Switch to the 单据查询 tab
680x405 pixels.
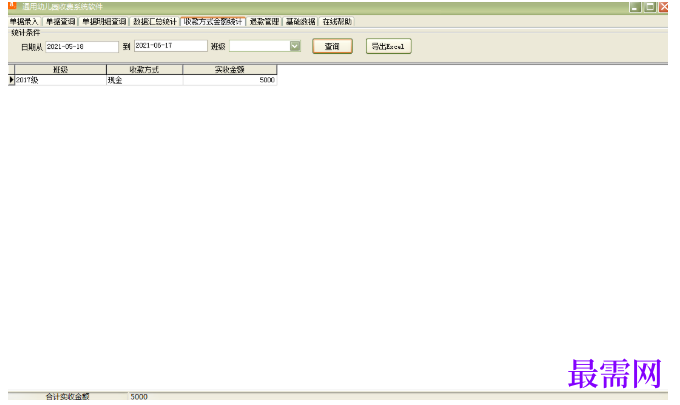pyautogui.click(x=61, y=22)
